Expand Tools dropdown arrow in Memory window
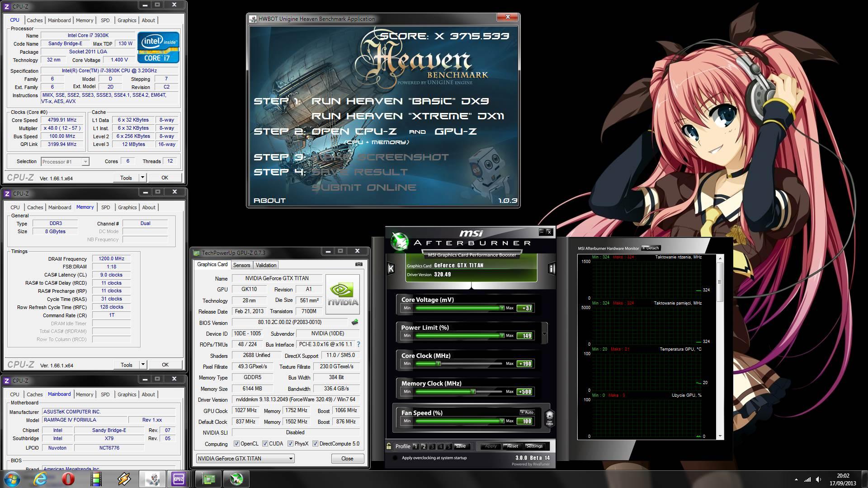The width and height of the screenshot is (868, 488). (x=143, y=365)
